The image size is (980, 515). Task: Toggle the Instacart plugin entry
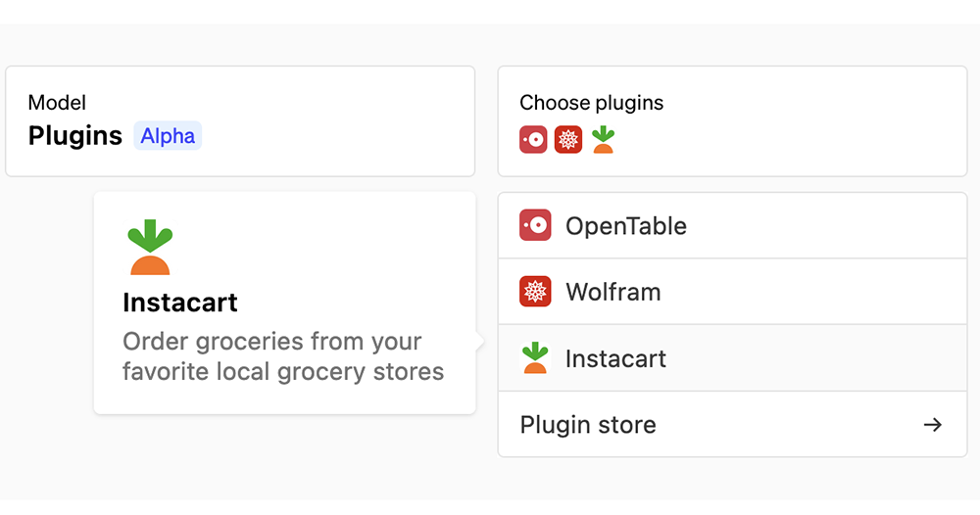click(732, 357)
